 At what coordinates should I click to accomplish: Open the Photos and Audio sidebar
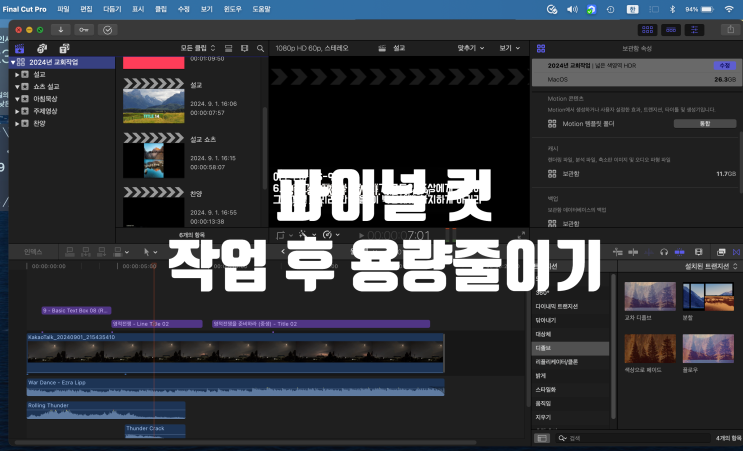click(x=42, y=48)
